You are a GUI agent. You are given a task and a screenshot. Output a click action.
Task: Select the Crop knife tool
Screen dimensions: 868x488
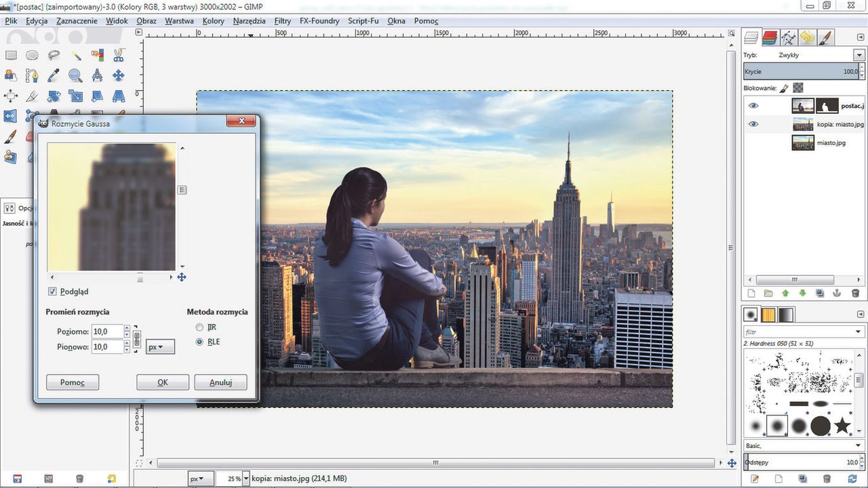[32, 96]
